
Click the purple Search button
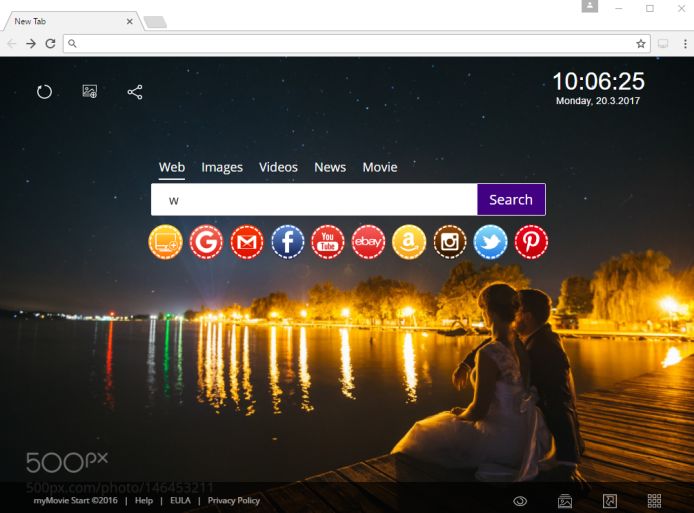pos(511,200)
